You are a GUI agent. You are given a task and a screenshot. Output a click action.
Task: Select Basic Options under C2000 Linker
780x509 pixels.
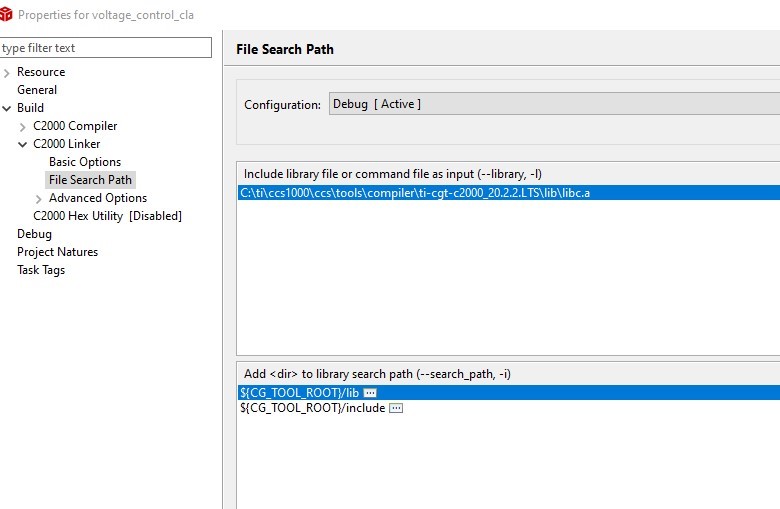[85, 162]
